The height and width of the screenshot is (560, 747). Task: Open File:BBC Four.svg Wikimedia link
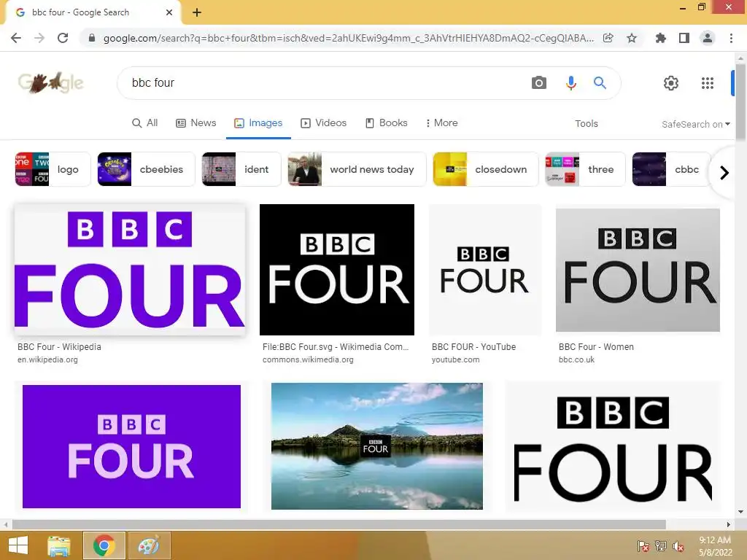coord(336,346)
